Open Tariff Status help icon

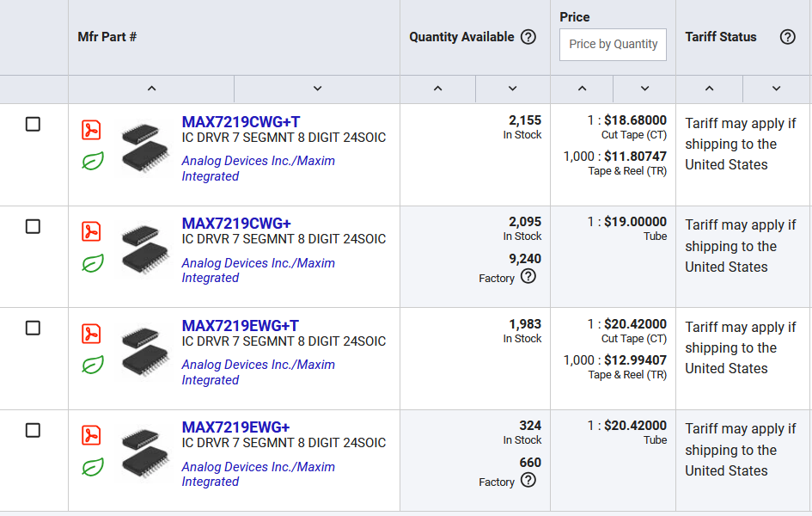788,37
